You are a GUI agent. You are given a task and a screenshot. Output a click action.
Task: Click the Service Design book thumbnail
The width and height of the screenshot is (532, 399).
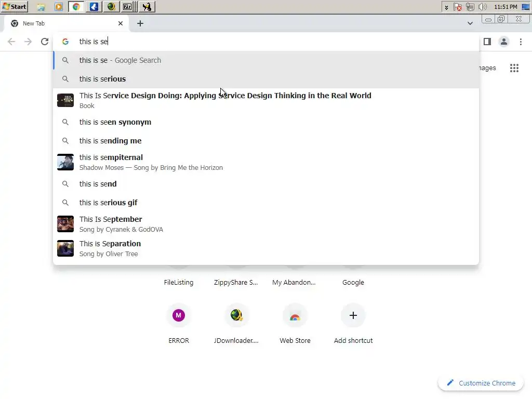click(65, 100)
